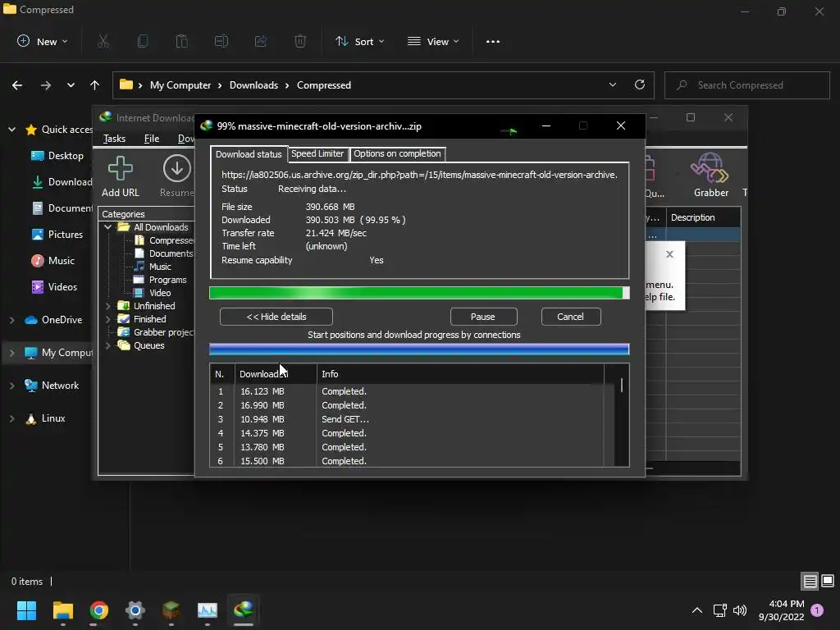The width and height of the screenshot is (840, 630).
Task: Open the See more ellipsis in File Explorer
Action: pyautogui.click(x=493, y=41)
